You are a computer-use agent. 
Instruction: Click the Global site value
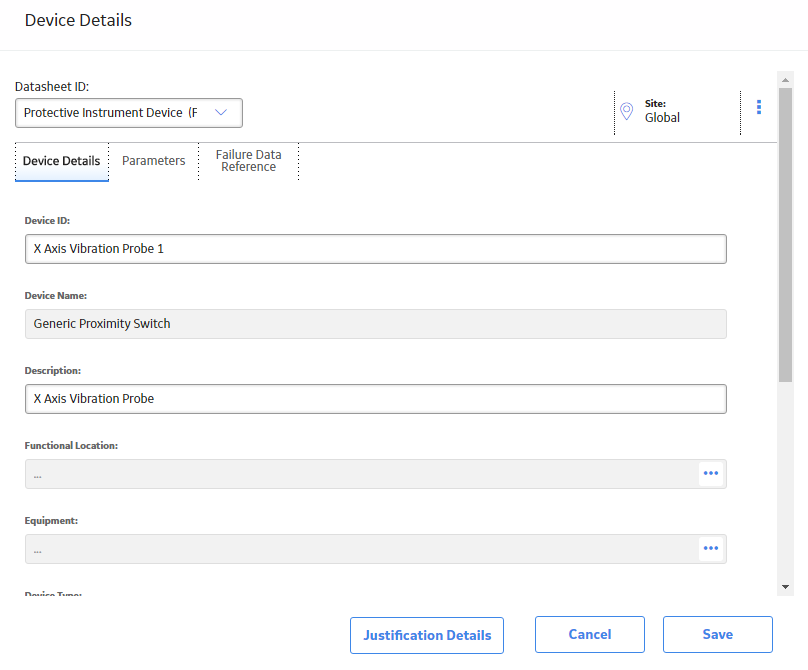662,118
